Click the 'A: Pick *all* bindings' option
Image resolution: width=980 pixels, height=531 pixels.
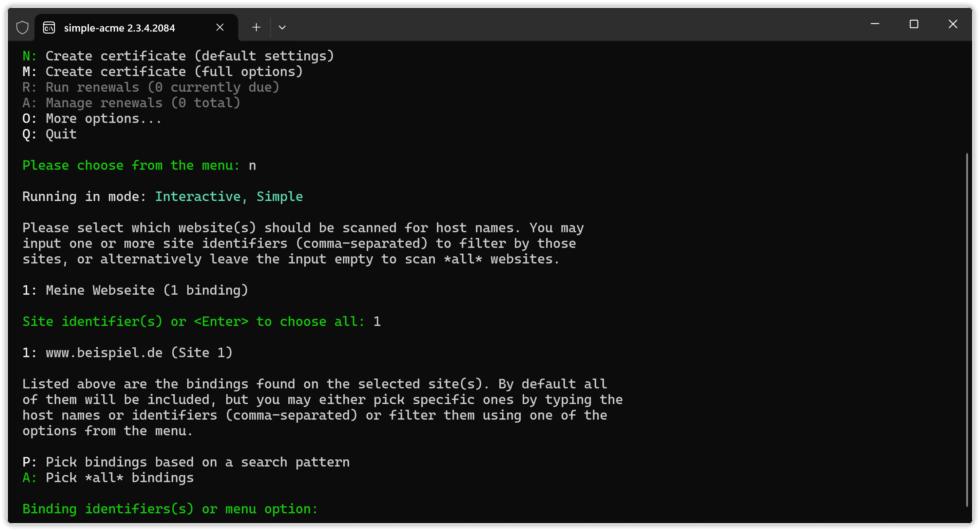click(108, 478)
